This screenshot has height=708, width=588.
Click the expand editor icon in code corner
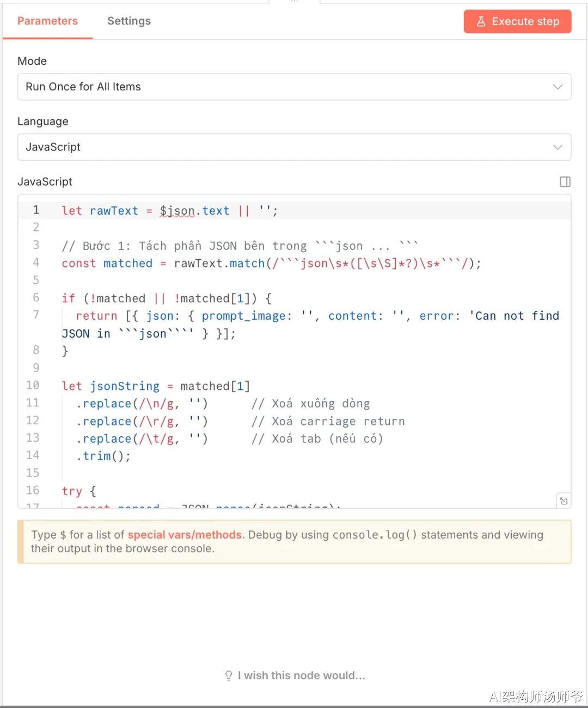click(564, 501)
